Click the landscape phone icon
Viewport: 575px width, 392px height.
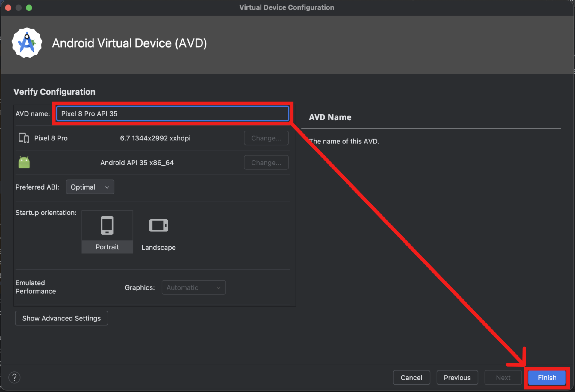(x=158, y=225)
